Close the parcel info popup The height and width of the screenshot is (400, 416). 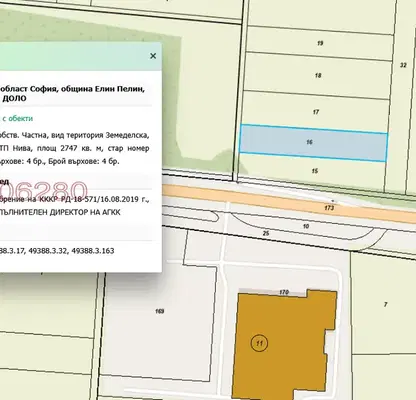point(153,56)
